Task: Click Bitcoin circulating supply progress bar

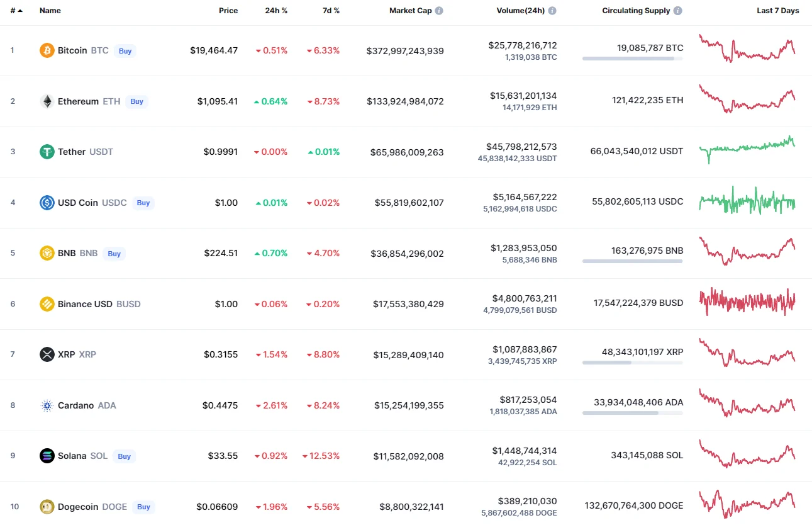Action: click(632, 59)
